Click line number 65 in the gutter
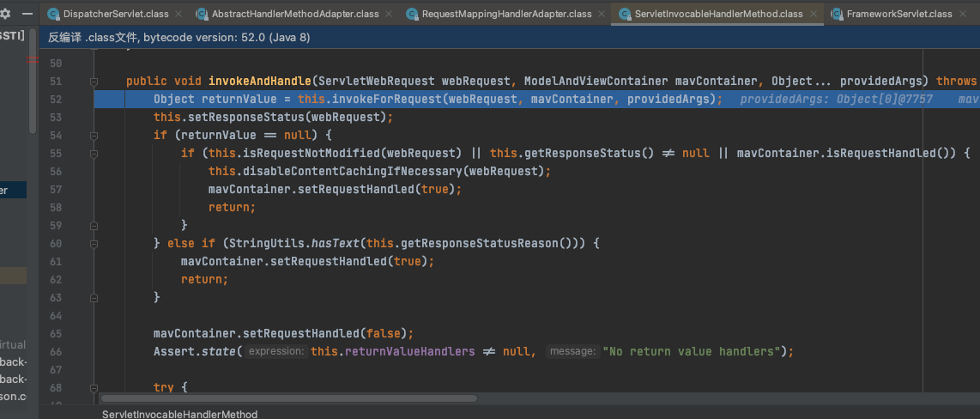980x419 pixels. coord(56,333)
